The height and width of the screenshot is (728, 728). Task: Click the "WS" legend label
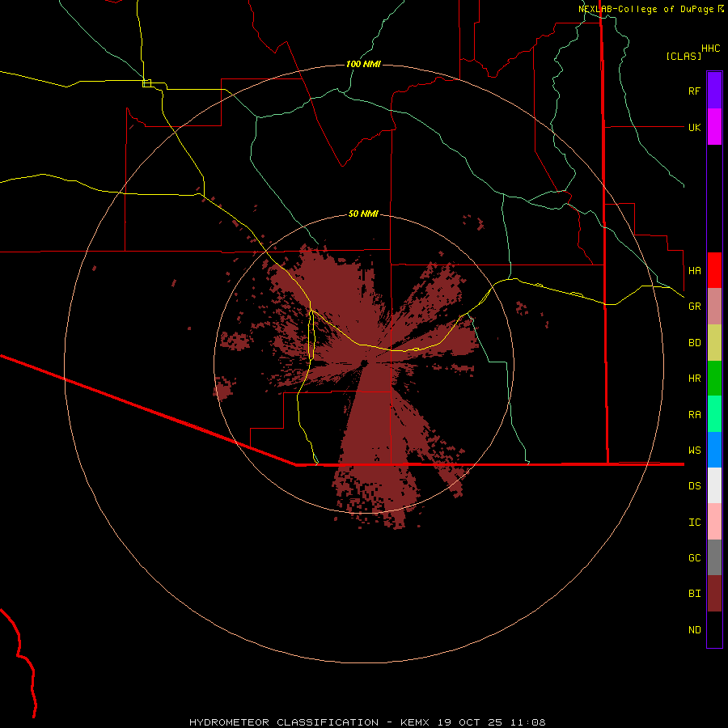pos(694,451)
